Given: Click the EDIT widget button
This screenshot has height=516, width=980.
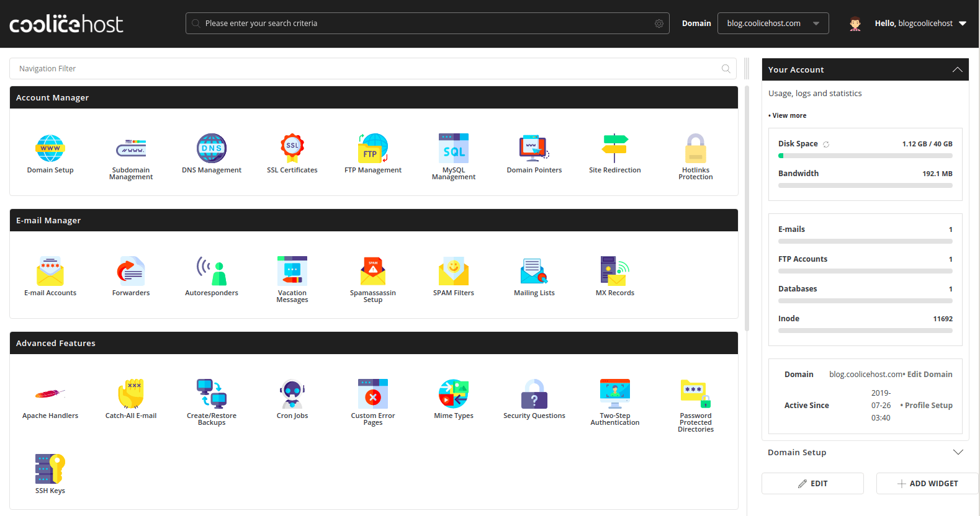Looking at the screenshot, I should pyautogui.click(x=812, y=484).
